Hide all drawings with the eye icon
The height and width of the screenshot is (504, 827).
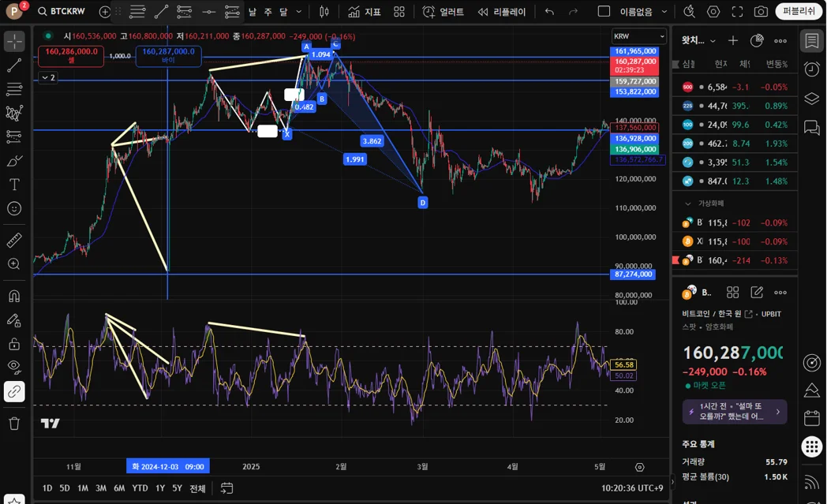(x=14, y=367)
